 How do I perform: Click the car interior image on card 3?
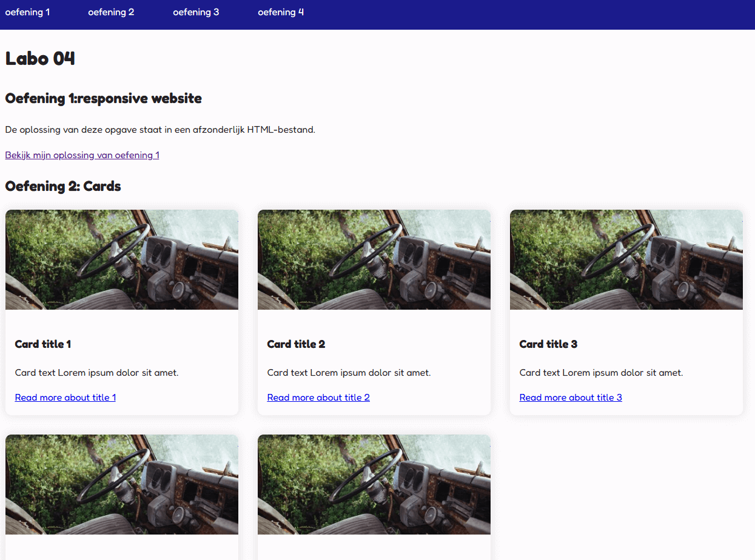626,260
